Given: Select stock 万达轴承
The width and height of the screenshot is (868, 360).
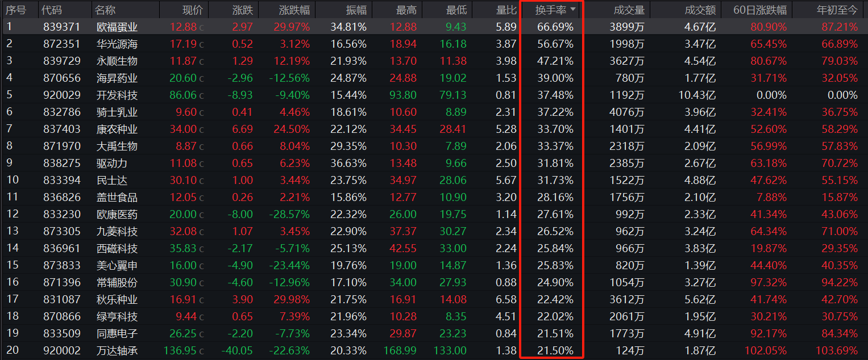Looking at the screenshot, I should [x=117, y=350].
